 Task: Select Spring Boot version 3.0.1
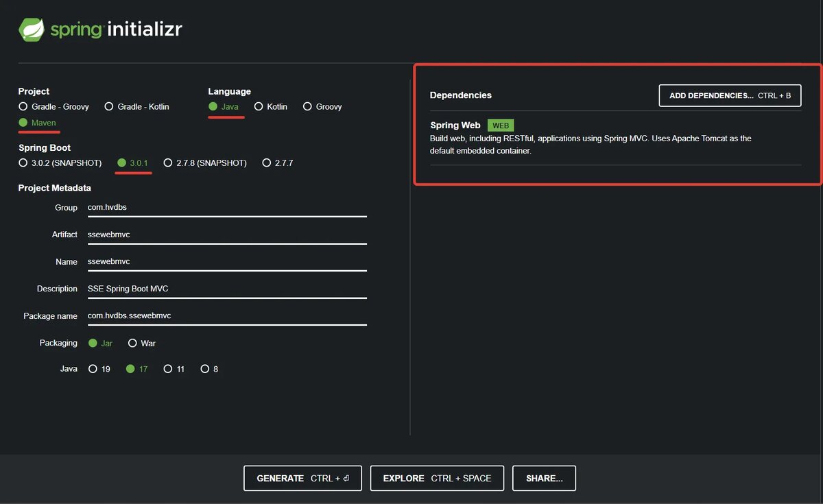[133, 163]
